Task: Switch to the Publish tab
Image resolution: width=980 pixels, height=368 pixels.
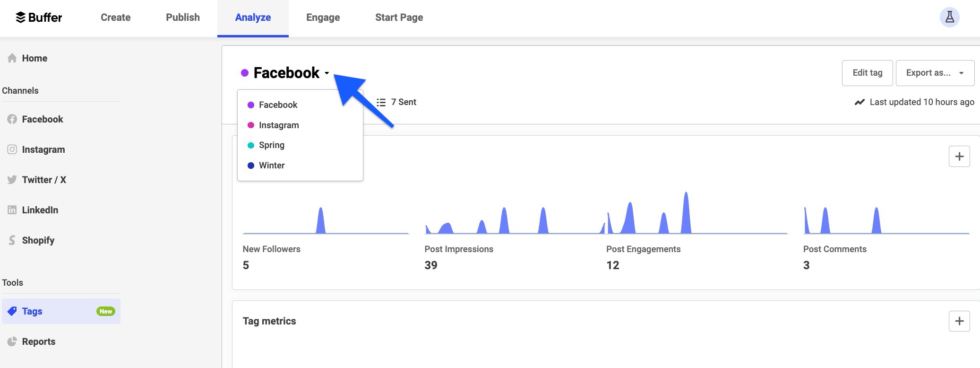Action: (x=183, y=18)
